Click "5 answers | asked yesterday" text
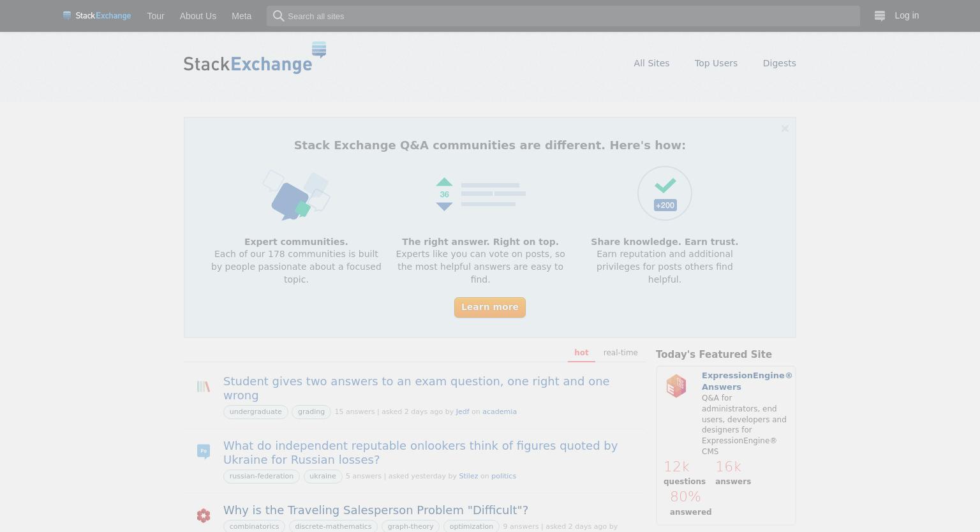 pyautogui.click(x=396, y=477)
